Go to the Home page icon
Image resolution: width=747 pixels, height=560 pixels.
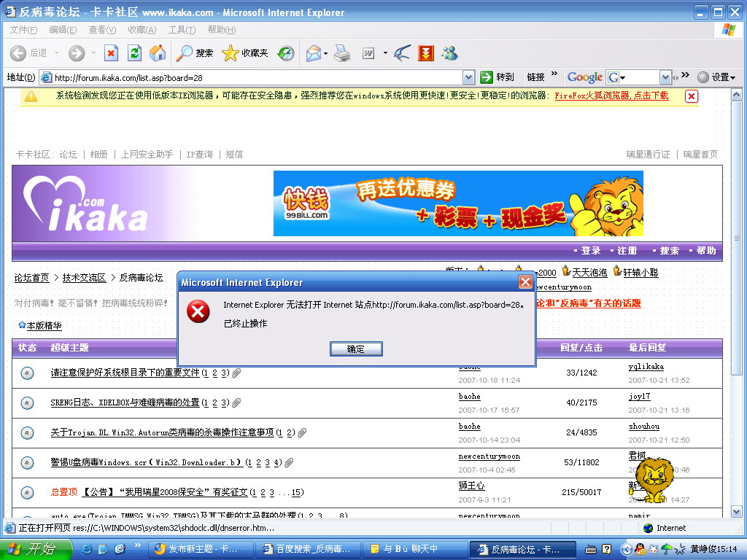click(158, 52)
